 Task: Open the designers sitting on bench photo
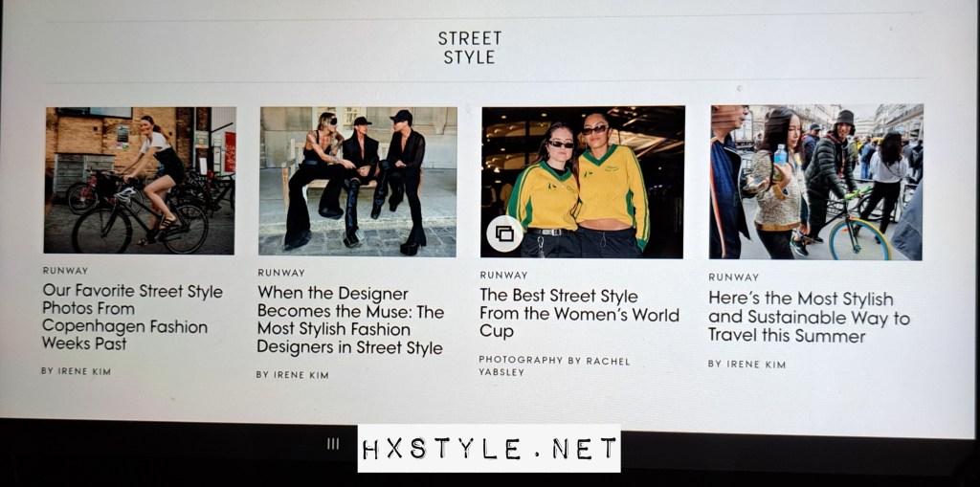point(358,181)
